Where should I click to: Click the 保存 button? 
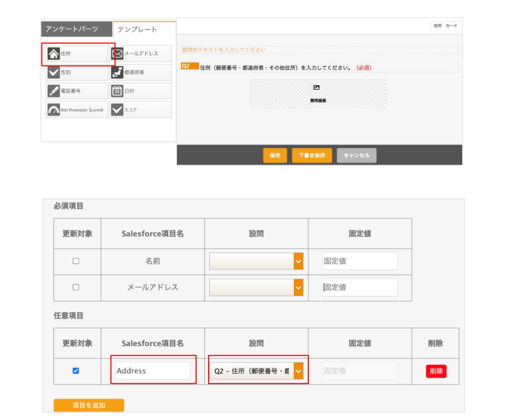pos(275,155)
